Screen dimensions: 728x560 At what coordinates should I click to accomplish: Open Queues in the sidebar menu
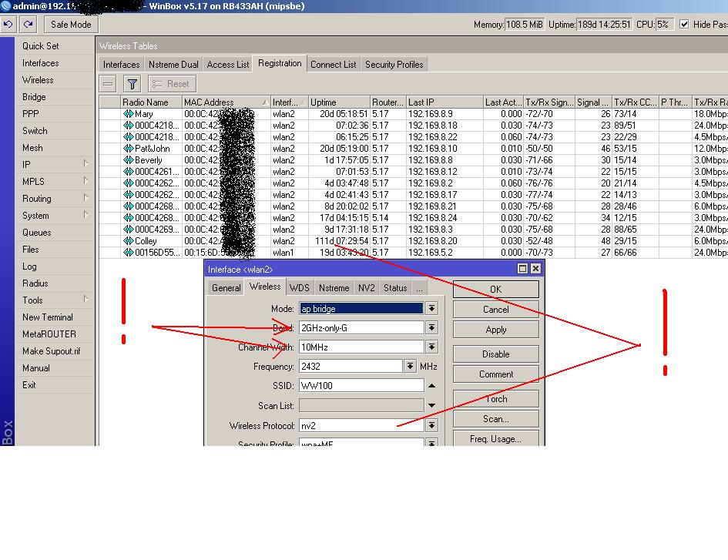(37, 232)
